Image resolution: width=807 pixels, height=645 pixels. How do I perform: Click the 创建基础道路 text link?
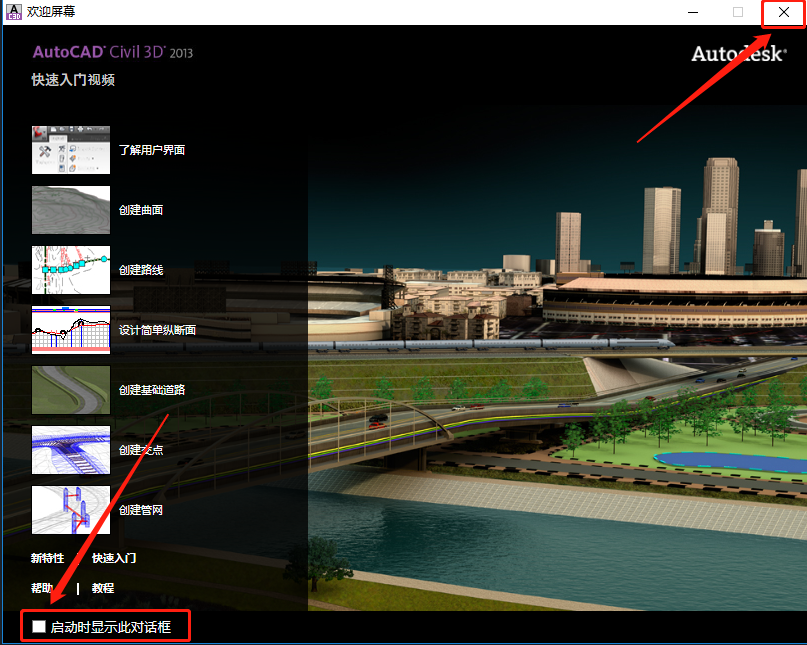(152, 390)
